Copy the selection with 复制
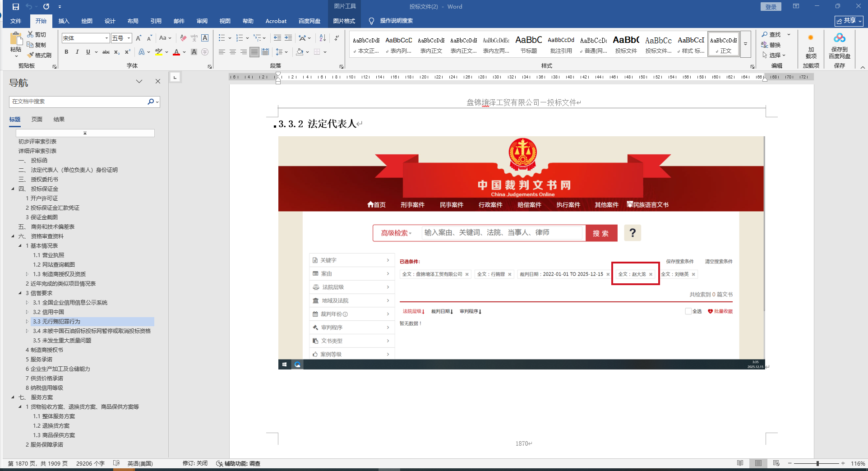 click(x=37, y=45)
